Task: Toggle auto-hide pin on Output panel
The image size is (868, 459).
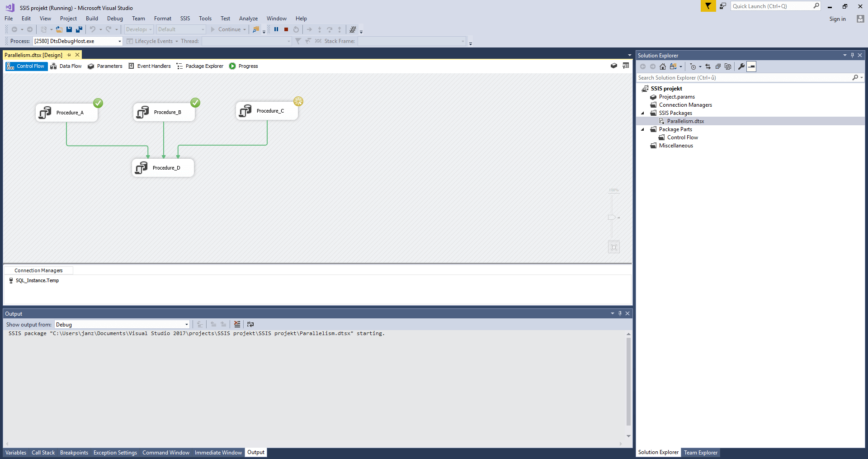Action: pos(620,313)
